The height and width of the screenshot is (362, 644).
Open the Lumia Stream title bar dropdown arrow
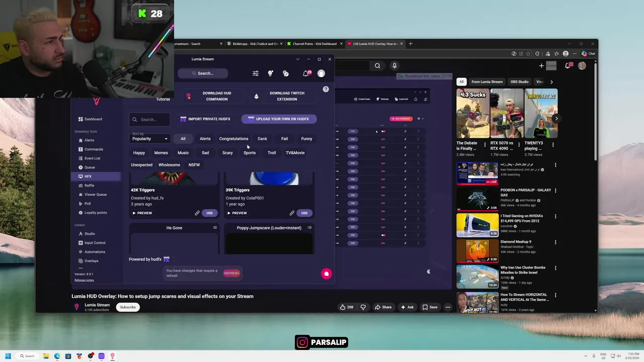coord(297,59)
